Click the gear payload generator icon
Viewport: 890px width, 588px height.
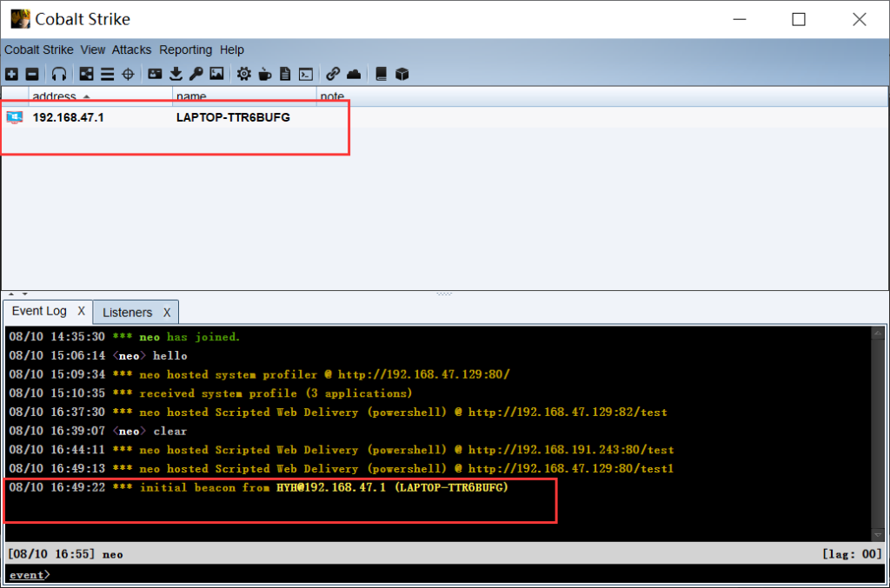pyautogui.click(x=244, y=75)
